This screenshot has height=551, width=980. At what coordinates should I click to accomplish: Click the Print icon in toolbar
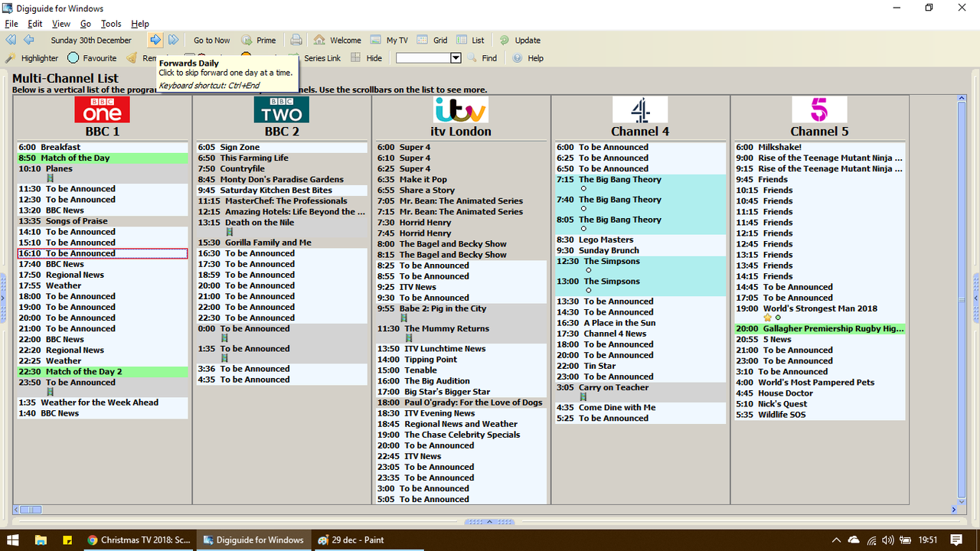296,40
